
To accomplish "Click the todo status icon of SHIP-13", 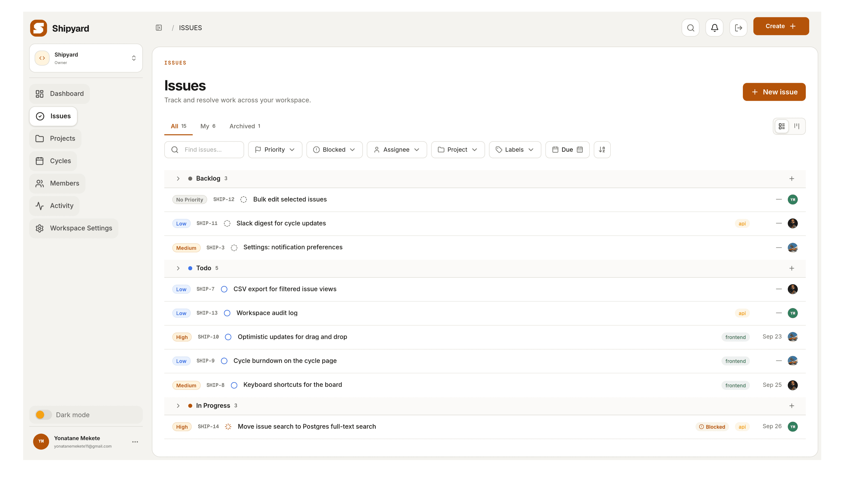I will tap(227, 313).
